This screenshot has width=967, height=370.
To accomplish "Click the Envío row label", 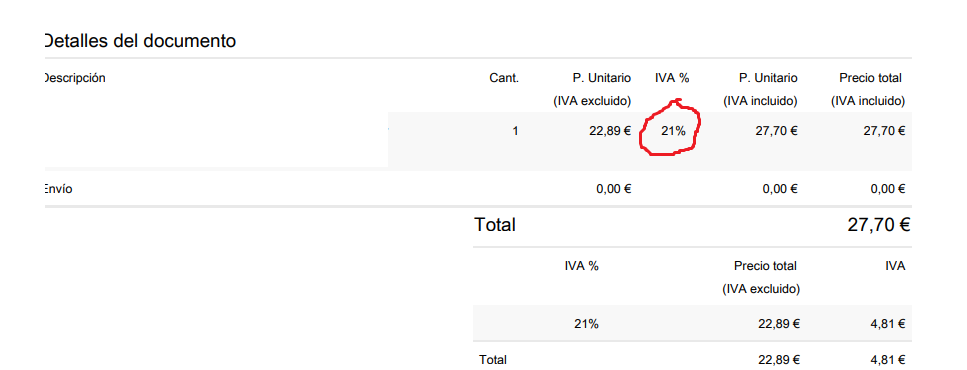I will coord(57,189).
